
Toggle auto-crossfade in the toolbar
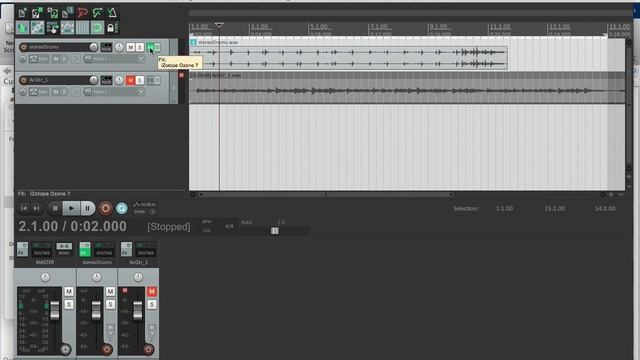22,28
